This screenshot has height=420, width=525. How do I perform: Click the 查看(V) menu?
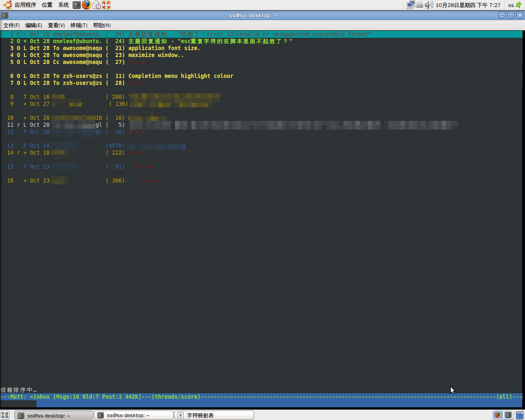tap(56, 25)
